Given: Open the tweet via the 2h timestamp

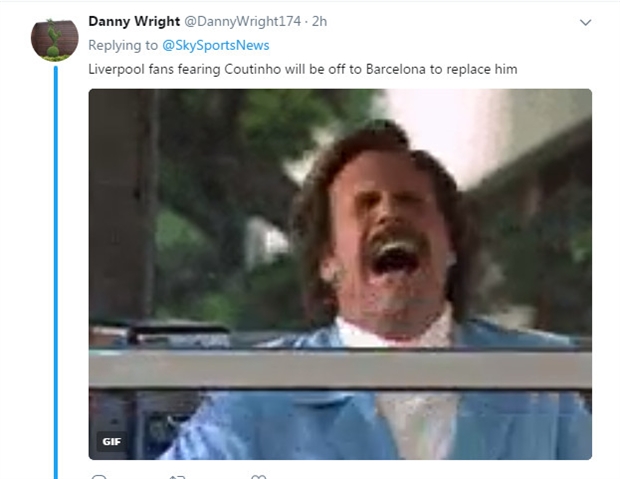Looking at the screenshot, I should click(x=319, y=21).
